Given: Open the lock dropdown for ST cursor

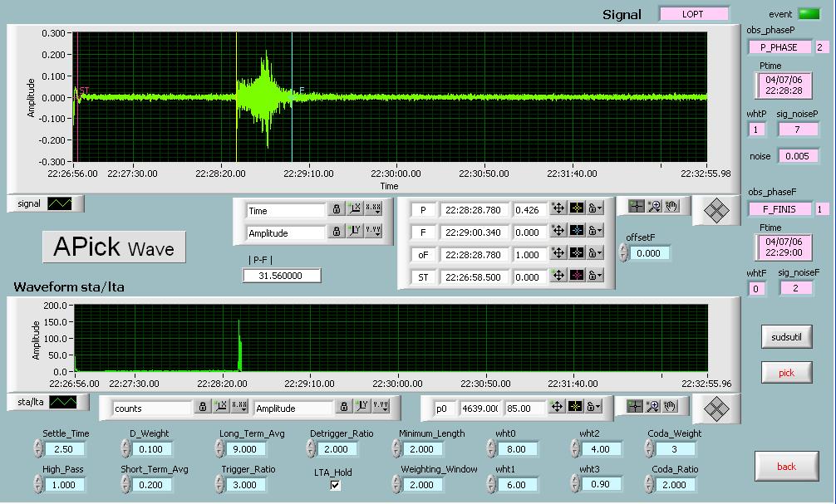Looking at the screenshot, I should pos(595,276).
